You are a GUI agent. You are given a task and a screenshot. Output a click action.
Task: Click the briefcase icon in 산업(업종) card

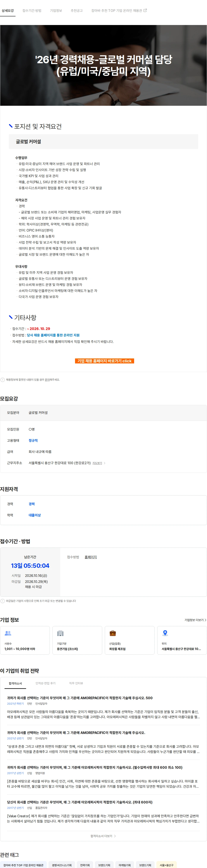pyautogui.click(x=113, y=633)
